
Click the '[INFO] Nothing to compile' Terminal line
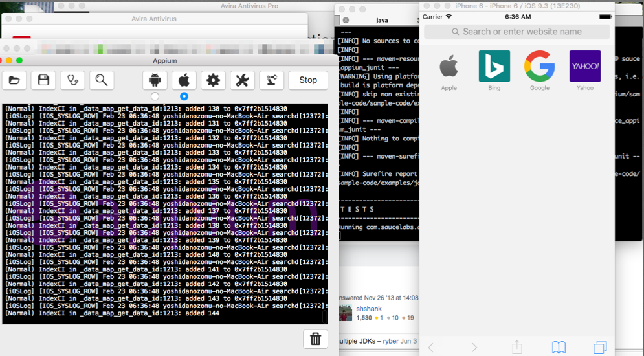coord(378,139)
